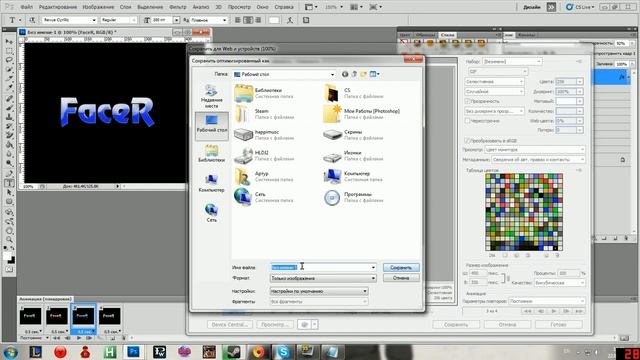Click Готово button in Save for Web dialog
Image resolution: width=640 pixels, height=360 pixels.
[558, 324]
